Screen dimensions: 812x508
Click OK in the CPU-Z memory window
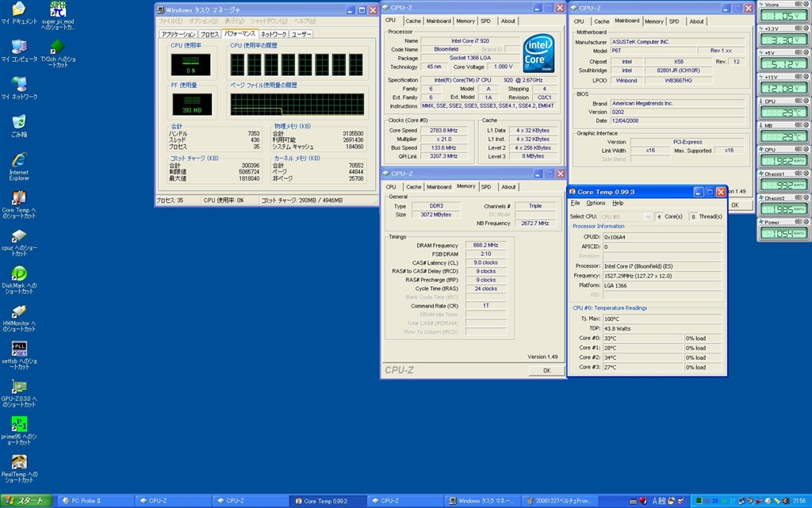tap(547, 370)
